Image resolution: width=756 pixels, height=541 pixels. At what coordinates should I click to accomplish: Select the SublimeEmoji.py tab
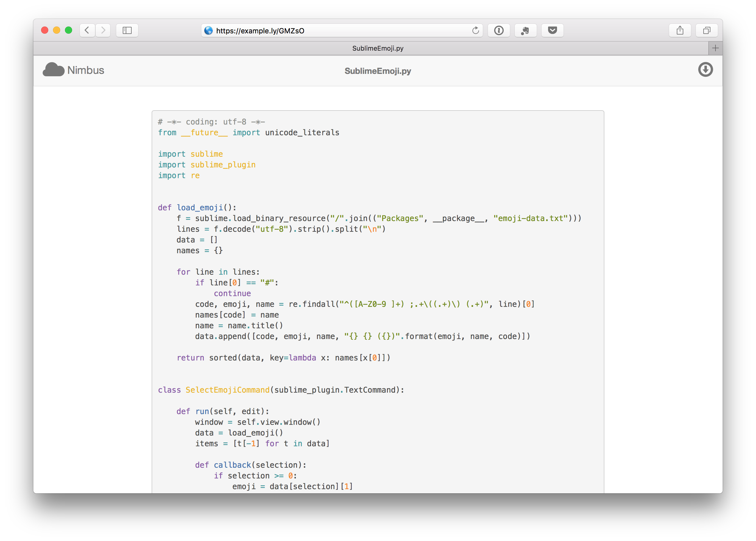click(377, 48)
